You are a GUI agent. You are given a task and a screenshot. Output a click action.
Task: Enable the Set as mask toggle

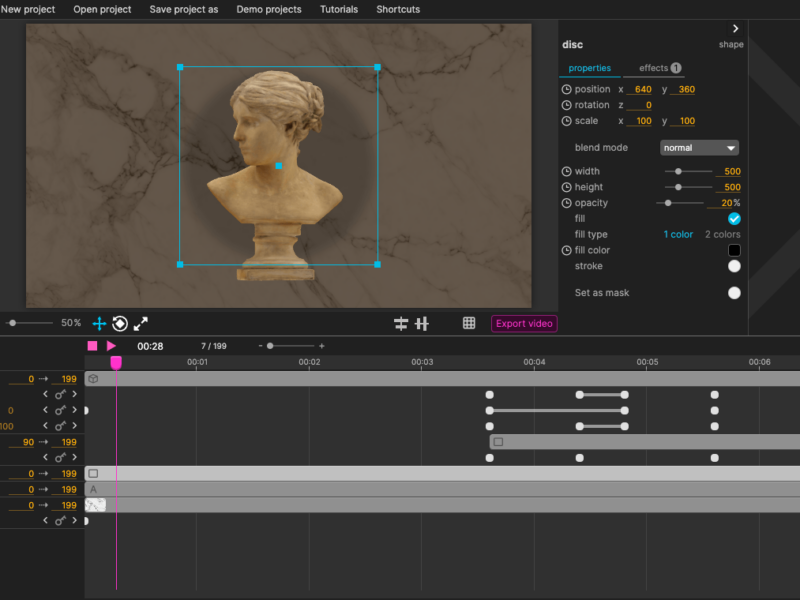click(734, 293)
